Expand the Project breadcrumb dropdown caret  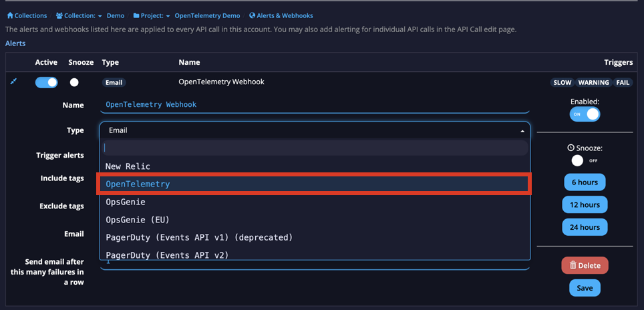[168, 16]
